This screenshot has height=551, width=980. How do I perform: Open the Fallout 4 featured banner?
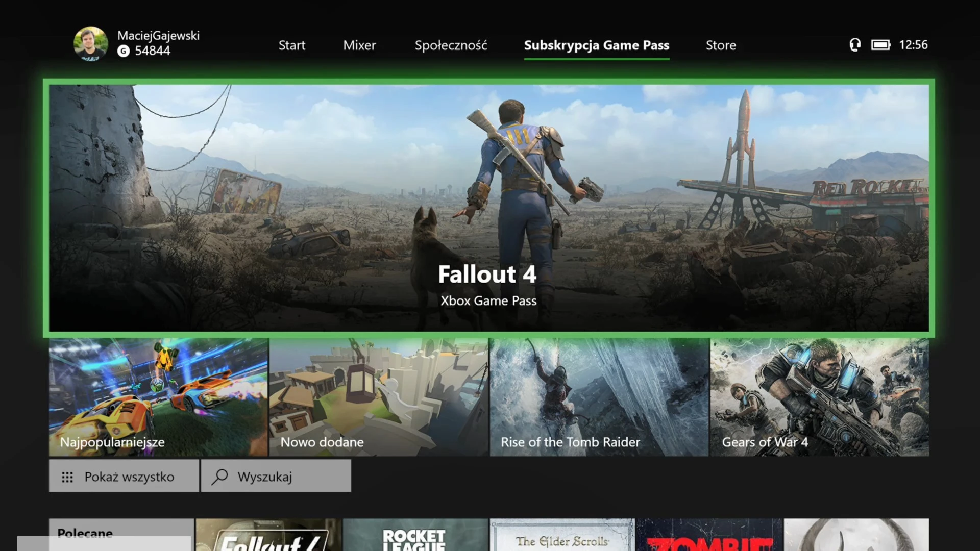489,208
